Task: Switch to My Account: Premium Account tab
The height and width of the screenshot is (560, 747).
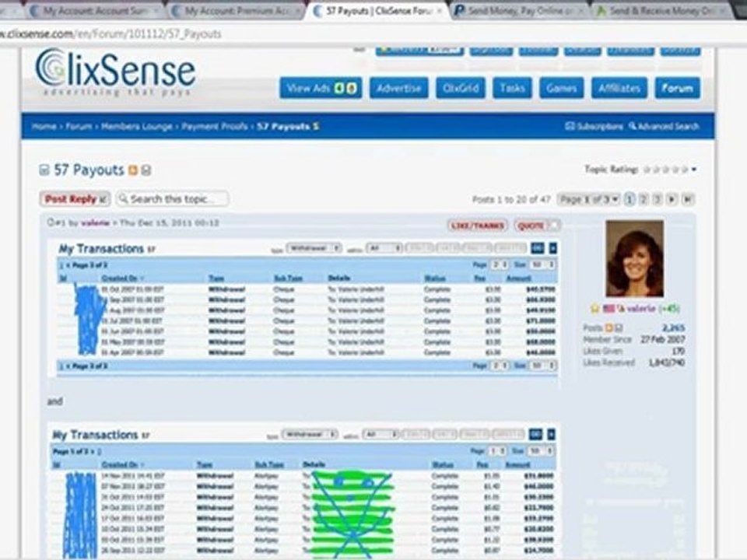Action: coord(236,10)
